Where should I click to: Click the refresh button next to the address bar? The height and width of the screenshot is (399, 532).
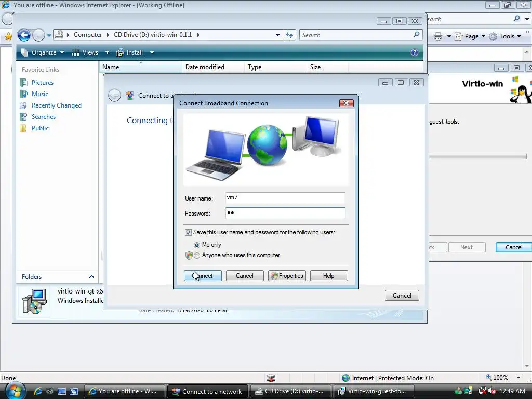pyautogui.click(x=289, y=35)
